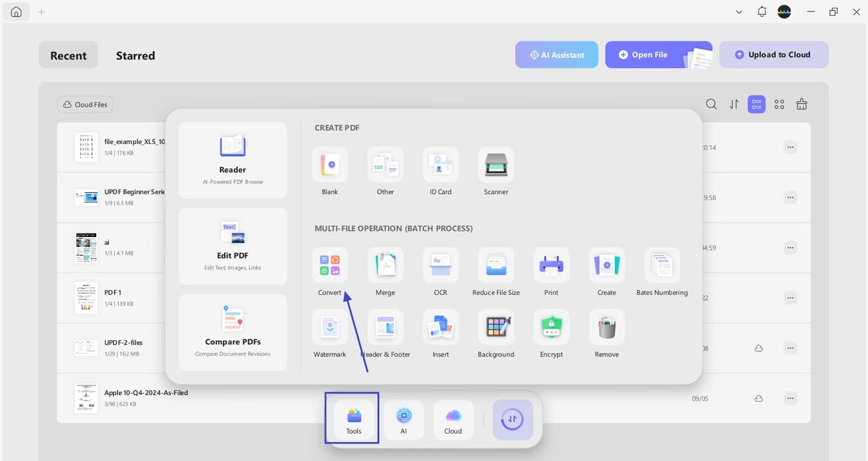Open the user account avatar

click(785, 12)
